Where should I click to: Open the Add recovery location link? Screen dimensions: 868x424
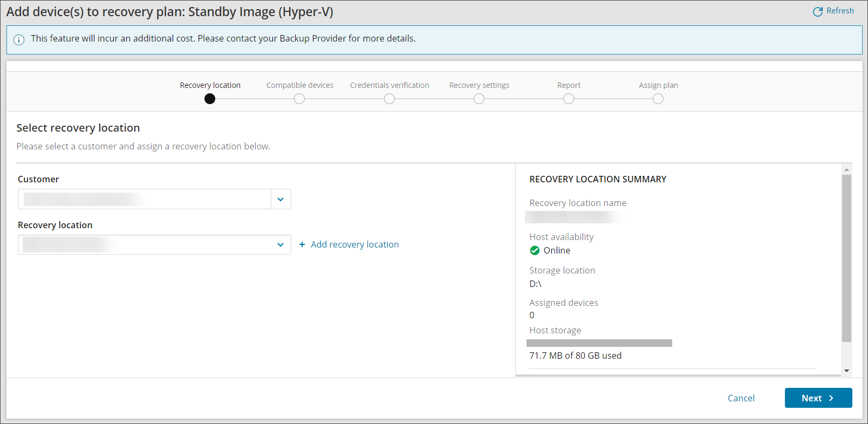tap(354, 245)
